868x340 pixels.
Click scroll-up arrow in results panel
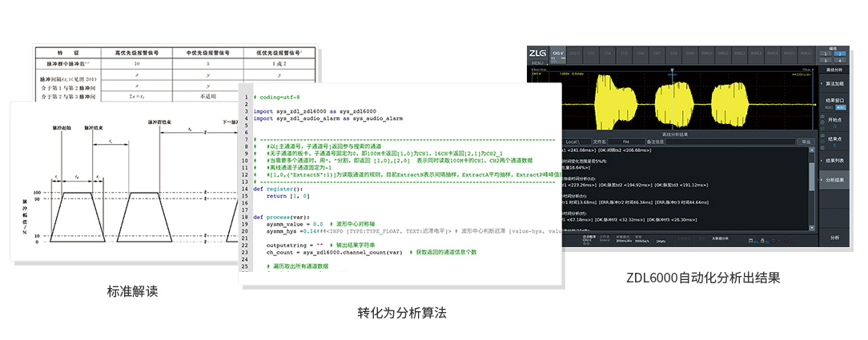812,150
